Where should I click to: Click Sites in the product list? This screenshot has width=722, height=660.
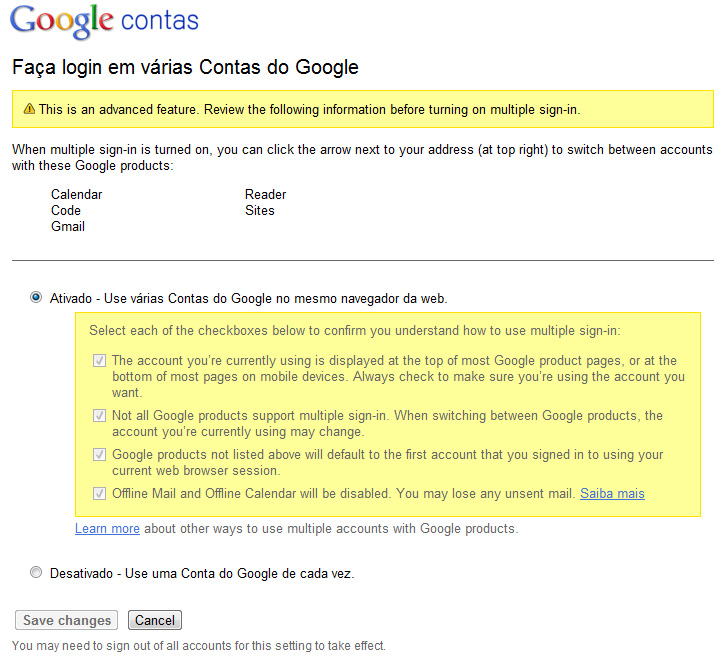259,210
